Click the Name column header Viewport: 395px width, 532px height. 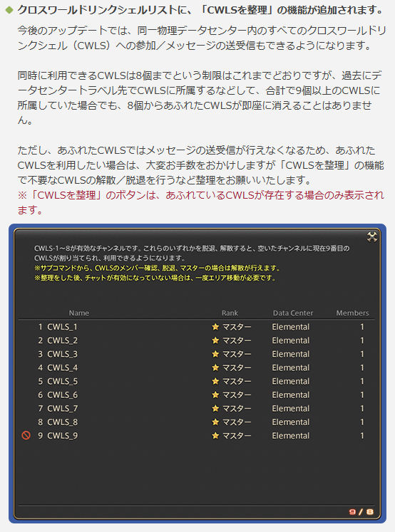coord(79,313)
